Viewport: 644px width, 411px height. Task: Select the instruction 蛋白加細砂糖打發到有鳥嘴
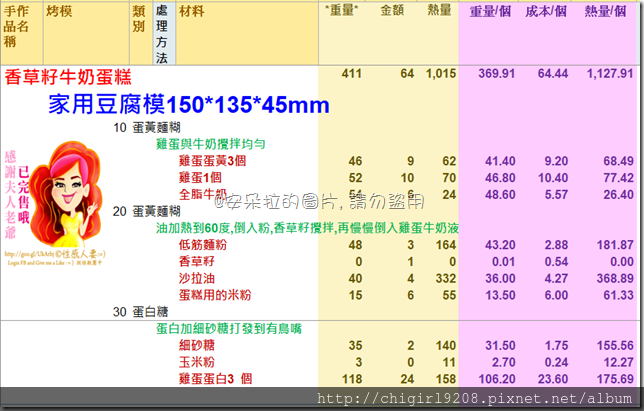click(x=229, y=328)
